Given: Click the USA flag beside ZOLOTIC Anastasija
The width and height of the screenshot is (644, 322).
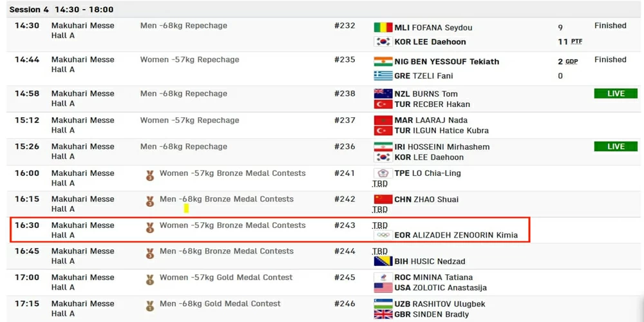Looking at the screenshot, I should click(383, 288).
